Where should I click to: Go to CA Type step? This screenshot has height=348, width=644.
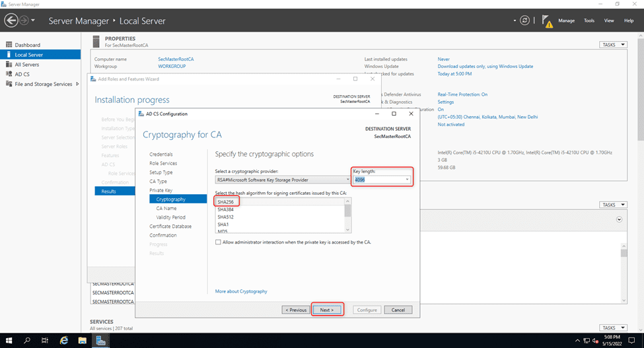158,182
